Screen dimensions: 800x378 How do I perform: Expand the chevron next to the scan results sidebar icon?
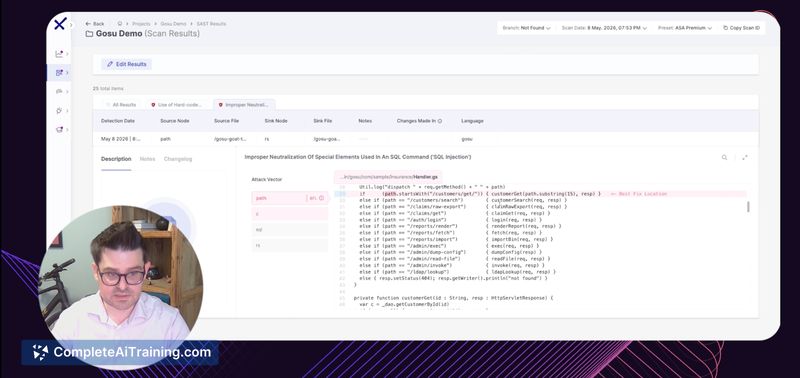(67, 72)
